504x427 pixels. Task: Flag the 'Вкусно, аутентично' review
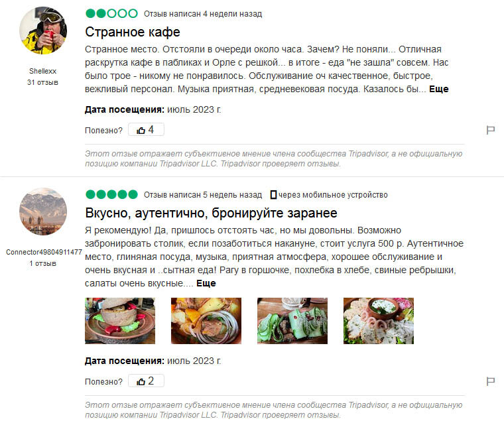(490, 381)
